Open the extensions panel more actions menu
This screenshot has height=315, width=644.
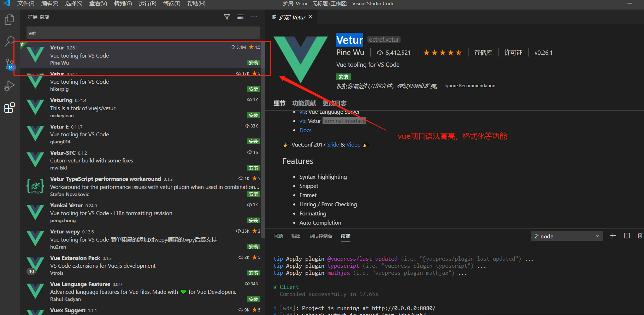(254, 17)
